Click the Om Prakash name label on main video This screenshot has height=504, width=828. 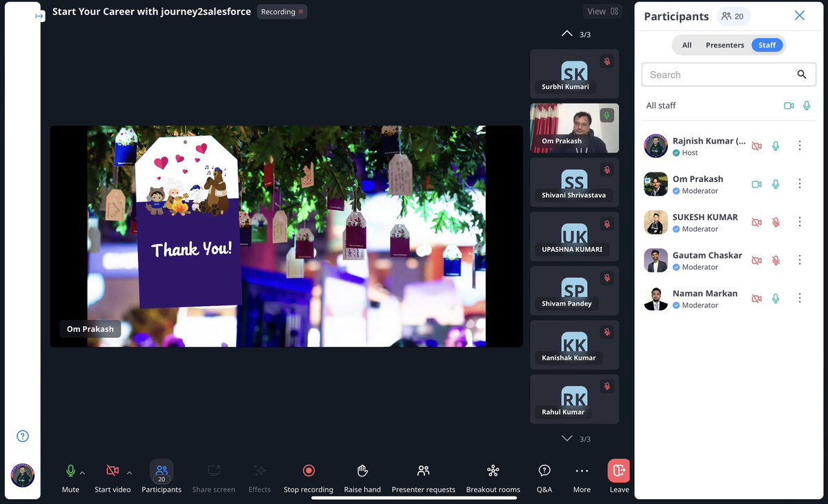(90, 329)
